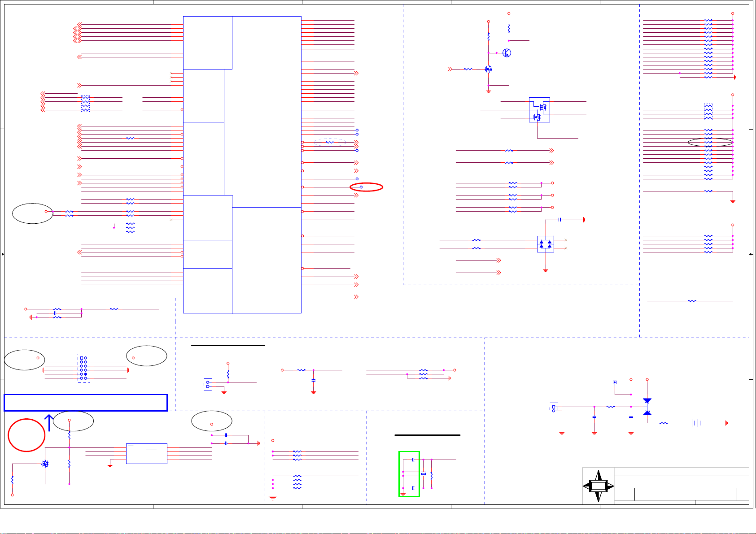Select the MOSFET in bottom-left circuit
The width and height of the screenshot is (756, 534).
click(x=45, y=464)
